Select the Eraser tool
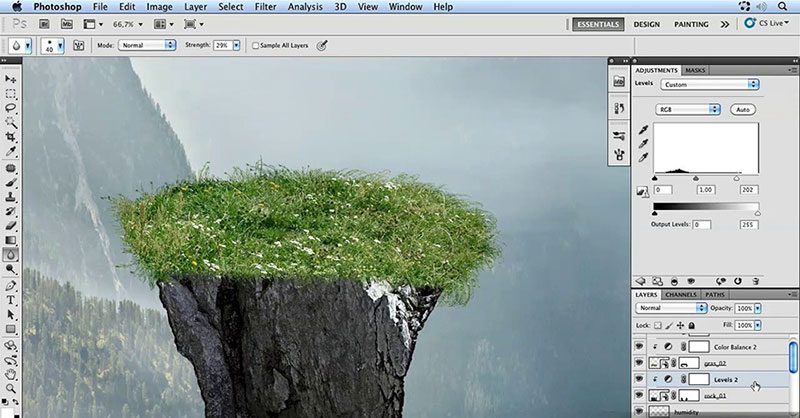Screen dimensions: 800x418 (x=10, y=226)
